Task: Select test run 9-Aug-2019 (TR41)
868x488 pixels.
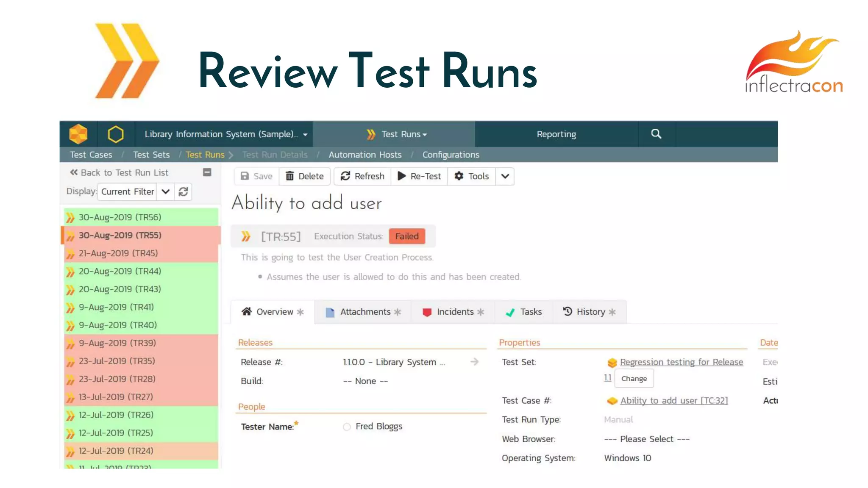Action: coord(141,307)
